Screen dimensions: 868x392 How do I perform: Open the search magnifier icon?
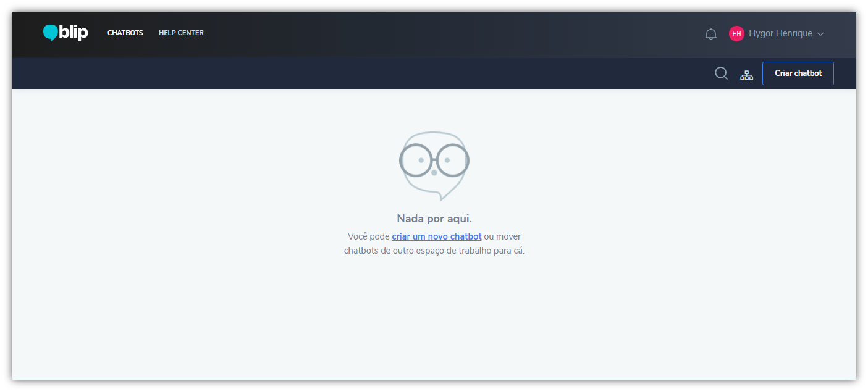coord(721,73)
